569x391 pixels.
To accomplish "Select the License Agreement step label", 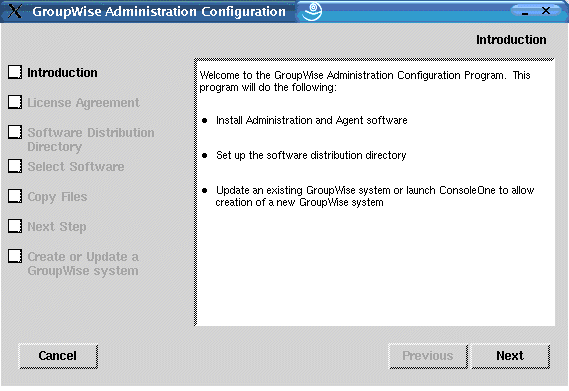I will click(x=83, y=103).
